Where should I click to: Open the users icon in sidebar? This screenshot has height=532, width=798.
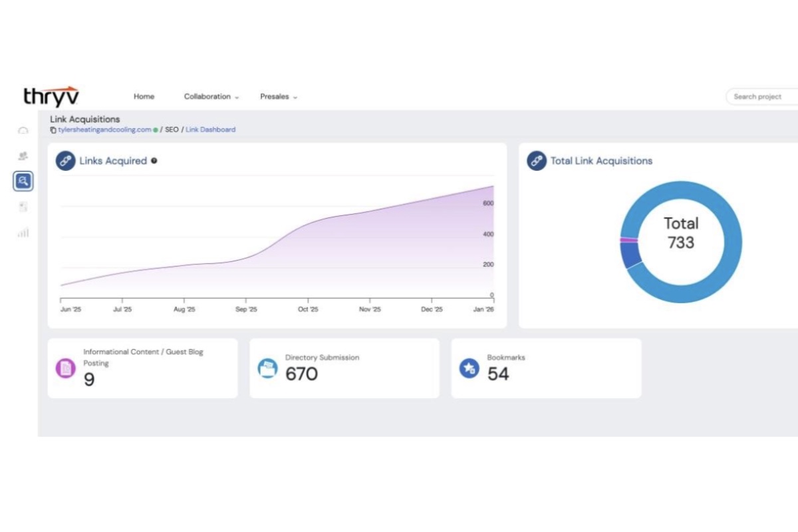point(23,156)
